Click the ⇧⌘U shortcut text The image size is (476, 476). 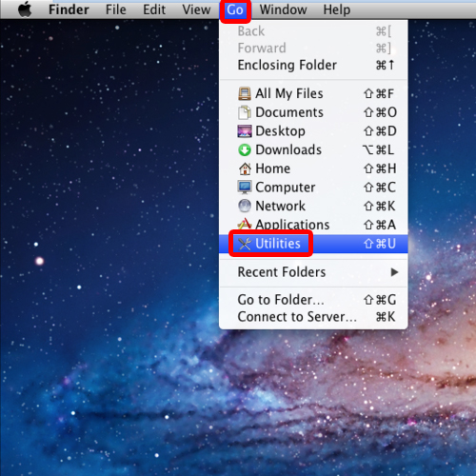(x=380, y=244)
